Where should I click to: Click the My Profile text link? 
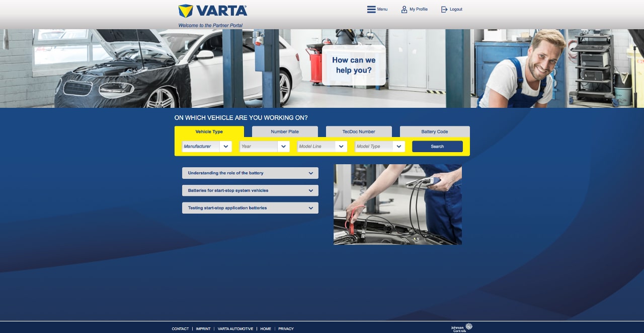pyautogui.click(x=419, y=9)
